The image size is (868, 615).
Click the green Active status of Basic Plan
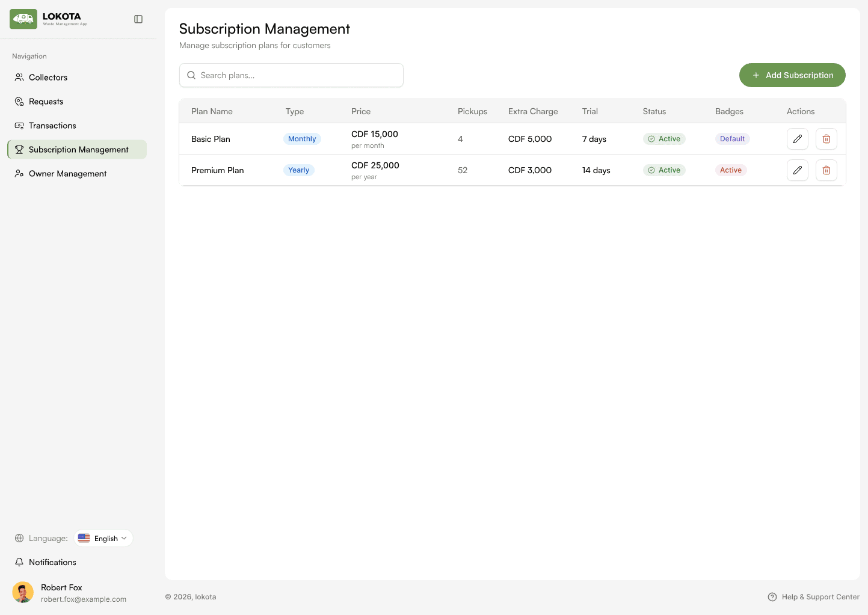664,139
